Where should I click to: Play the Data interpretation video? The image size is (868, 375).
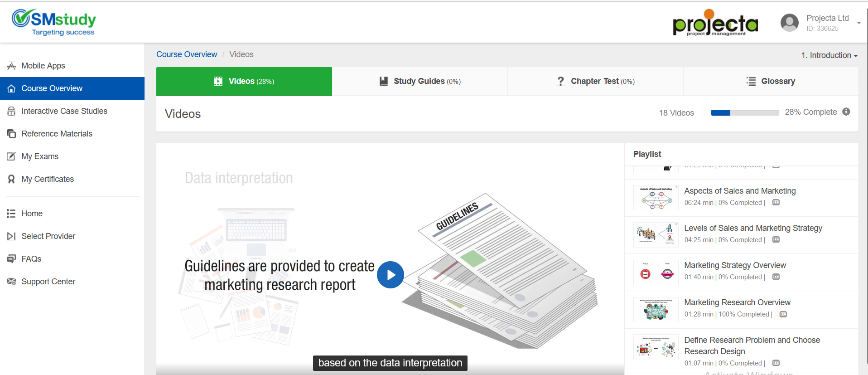pyautogui.click(x=390, y=275)
